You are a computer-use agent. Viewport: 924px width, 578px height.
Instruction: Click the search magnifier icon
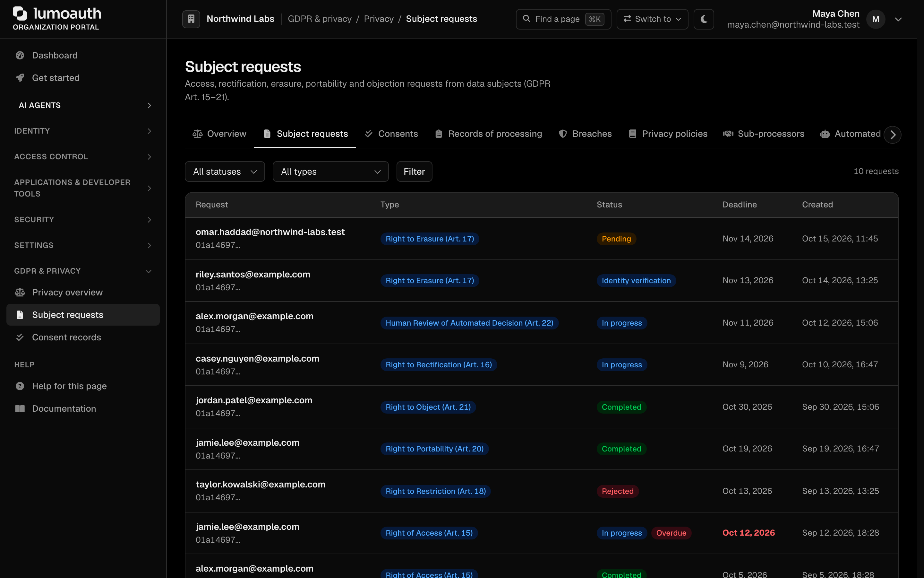(526, 19)
